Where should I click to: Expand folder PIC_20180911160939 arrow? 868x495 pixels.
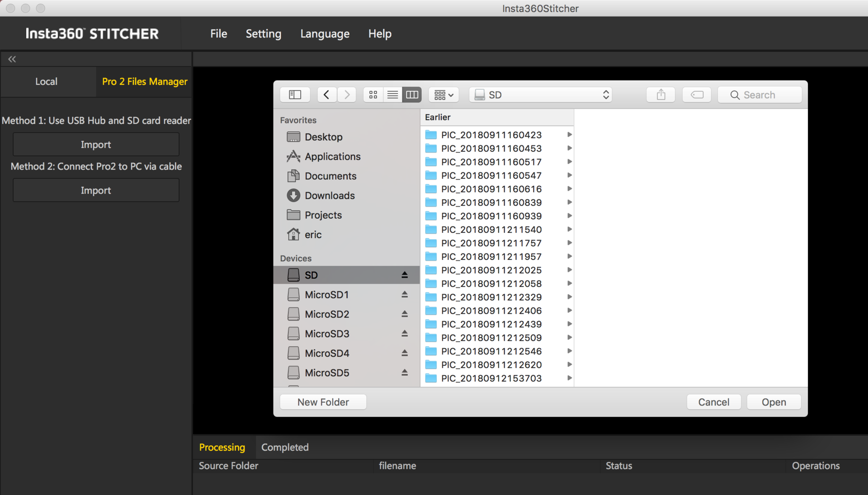tap(570, 216)
